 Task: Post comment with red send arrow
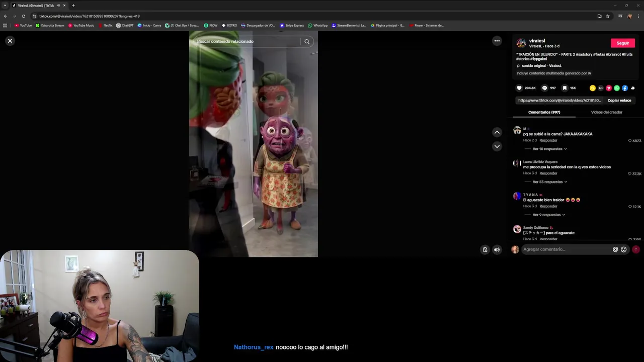(636, 249)
